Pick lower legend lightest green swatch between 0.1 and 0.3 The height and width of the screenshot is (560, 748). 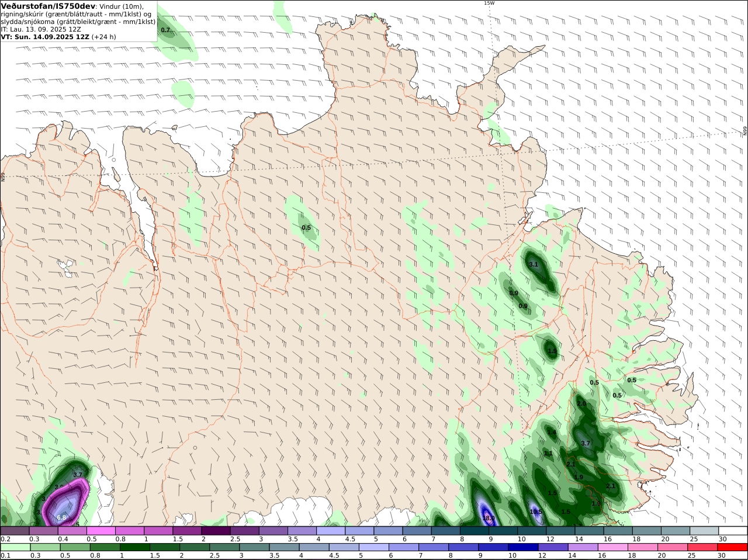(x=15, y=547)
